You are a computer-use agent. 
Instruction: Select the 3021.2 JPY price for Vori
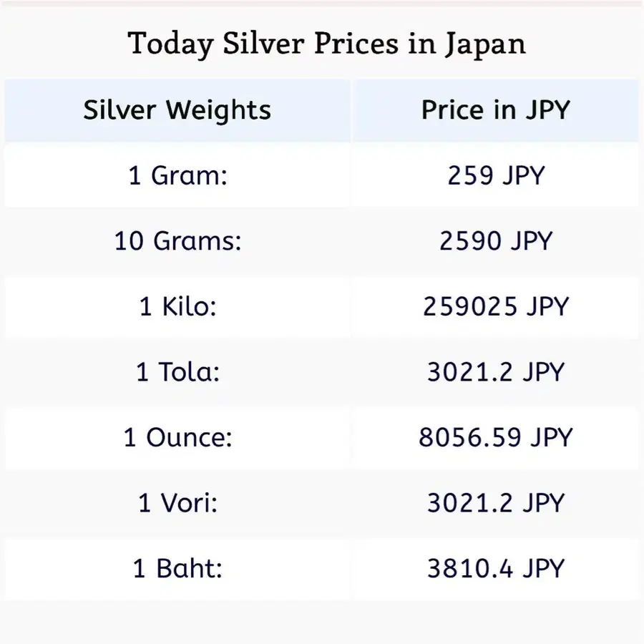(495, 503)
